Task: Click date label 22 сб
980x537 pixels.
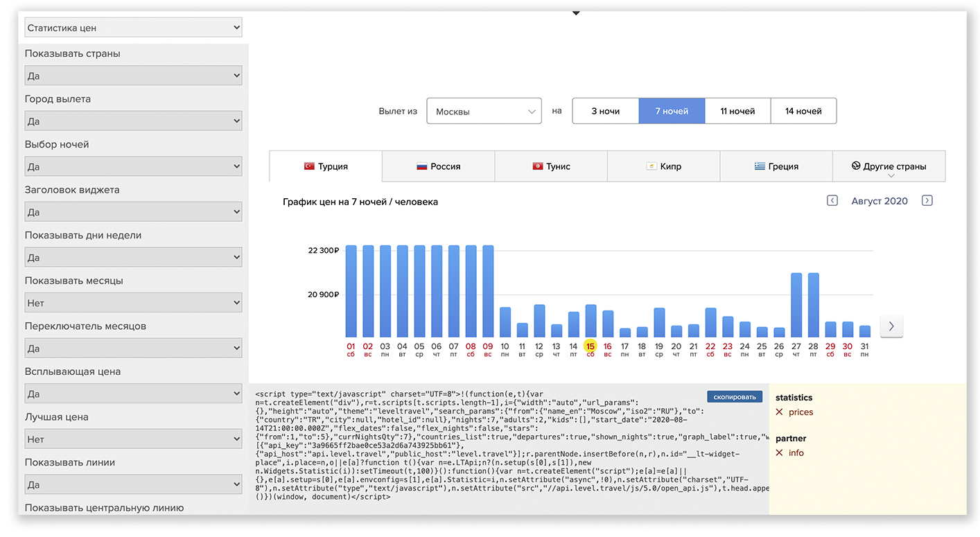Action: [710, 349]
